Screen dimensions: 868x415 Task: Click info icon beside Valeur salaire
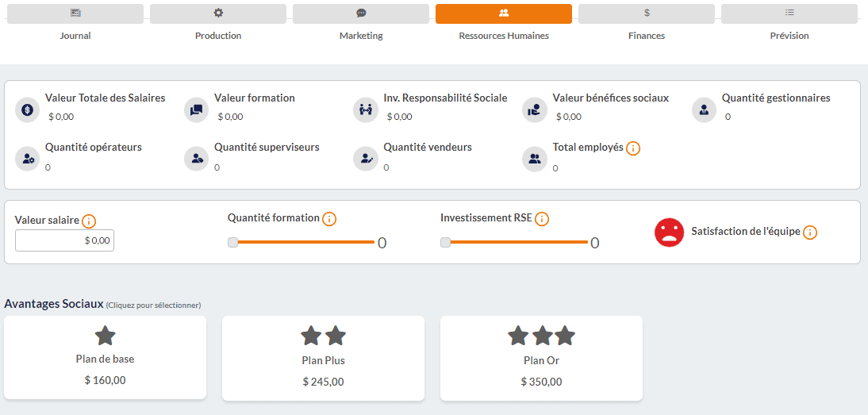89,221
